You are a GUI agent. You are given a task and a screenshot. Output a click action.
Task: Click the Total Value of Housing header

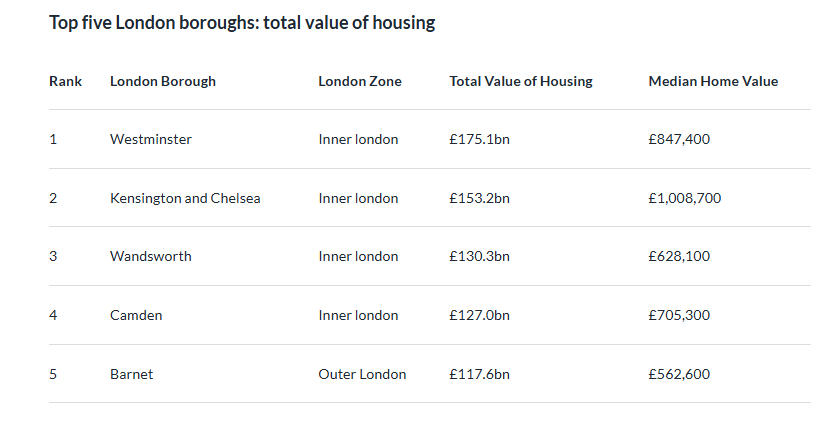[x=520, y=81]
